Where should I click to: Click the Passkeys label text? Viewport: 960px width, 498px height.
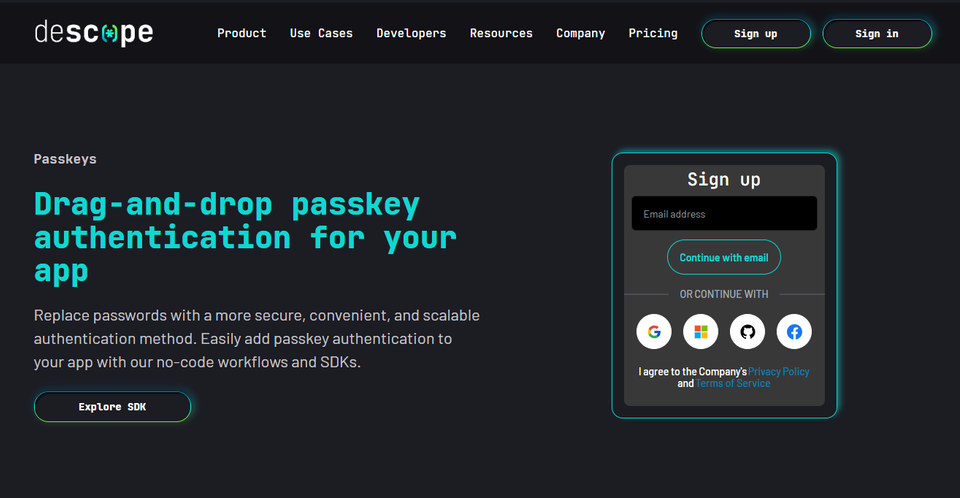pyautogui.click(x=65, y=159)
